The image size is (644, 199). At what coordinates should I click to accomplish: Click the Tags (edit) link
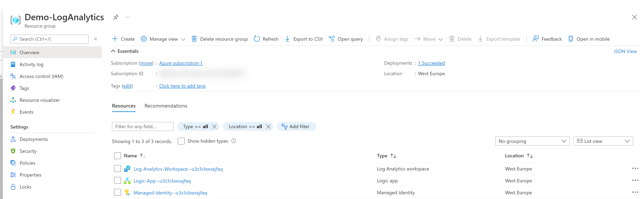[x=127, y=86]
